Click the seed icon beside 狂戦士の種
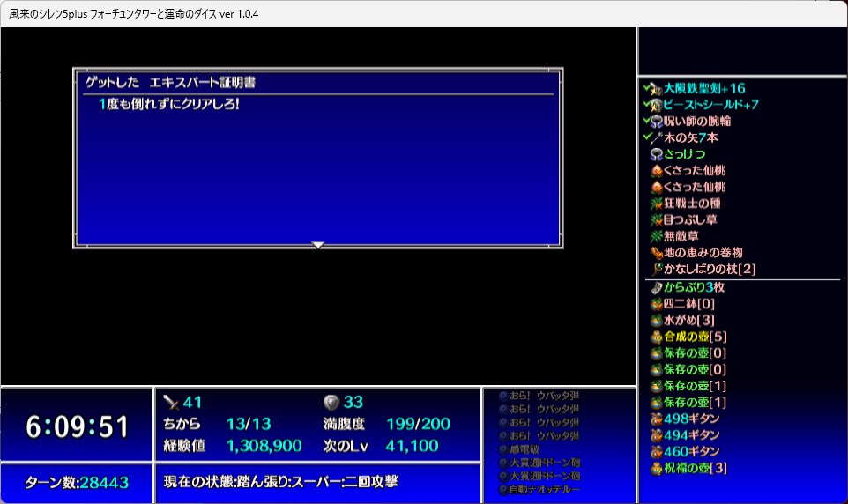Viewport: 848px width, 504px height. (x=656, y=204)
